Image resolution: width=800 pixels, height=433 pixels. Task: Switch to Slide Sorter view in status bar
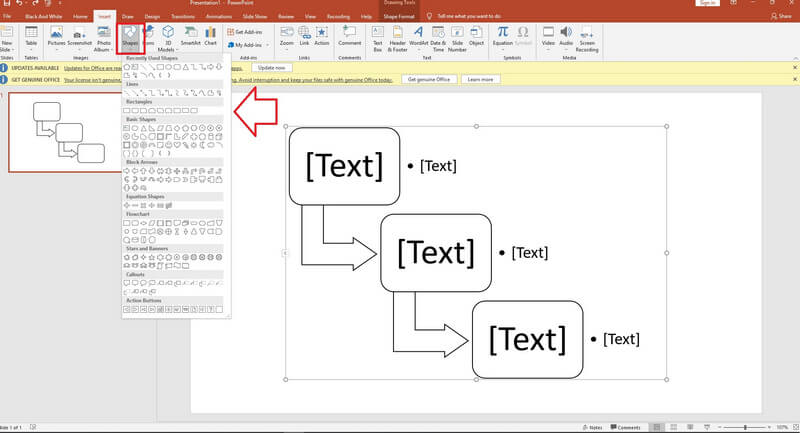point(673,427)
